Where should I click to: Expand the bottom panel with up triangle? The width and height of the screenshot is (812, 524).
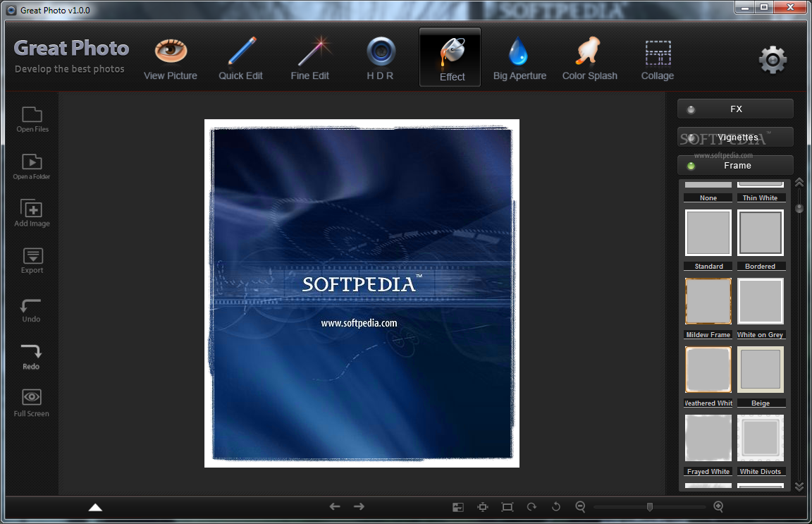pyautogui.click(x=95, y=507)
